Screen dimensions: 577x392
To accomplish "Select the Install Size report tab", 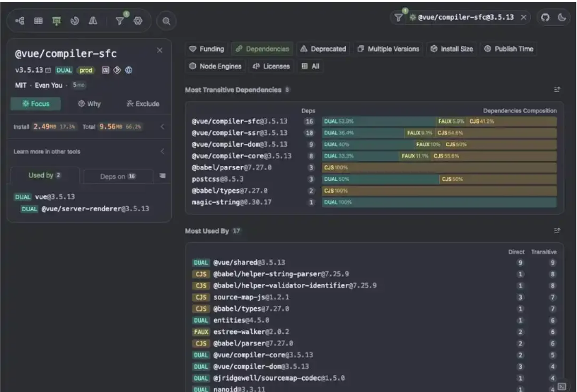I will pyautogui.click(x=452, y=49).
